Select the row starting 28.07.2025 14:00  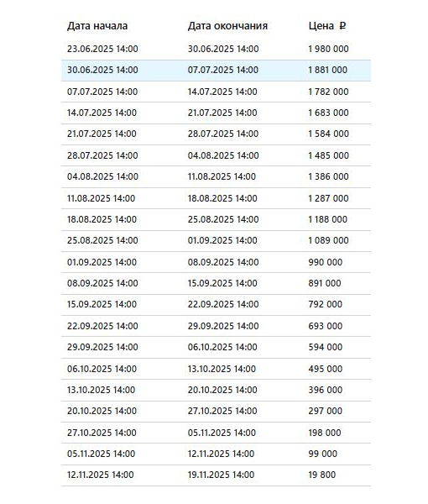click(x=216, y=155)
